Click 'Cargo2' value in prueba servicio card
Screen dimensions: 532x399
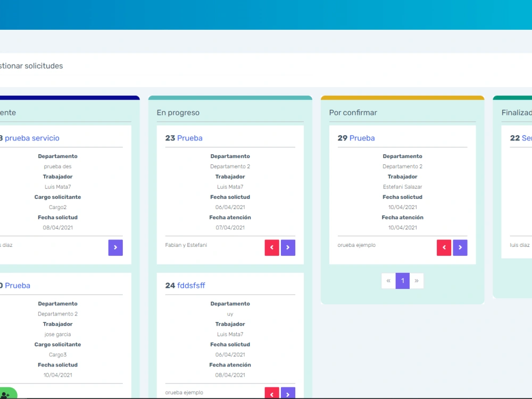click(57, 207)
